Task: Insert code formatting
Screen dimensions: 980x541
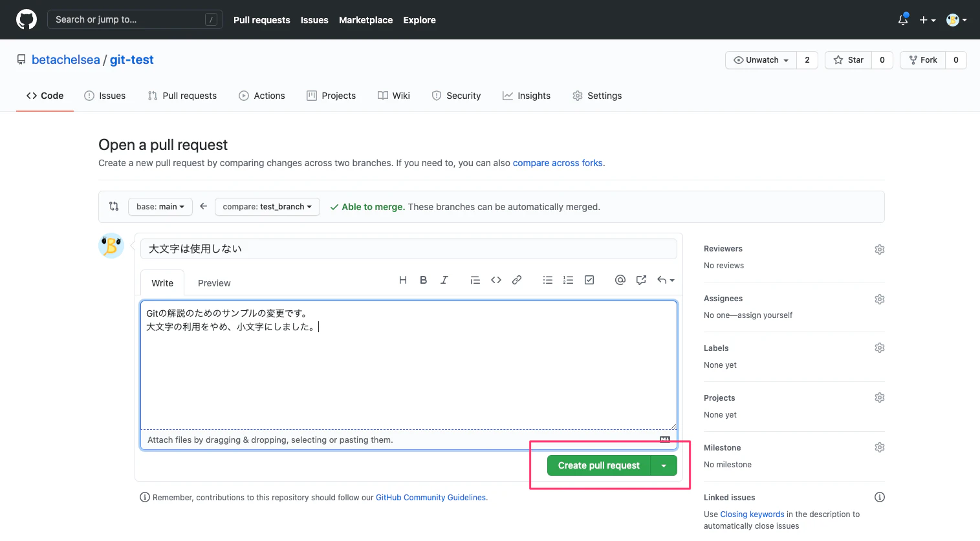Action: [496, 280]
